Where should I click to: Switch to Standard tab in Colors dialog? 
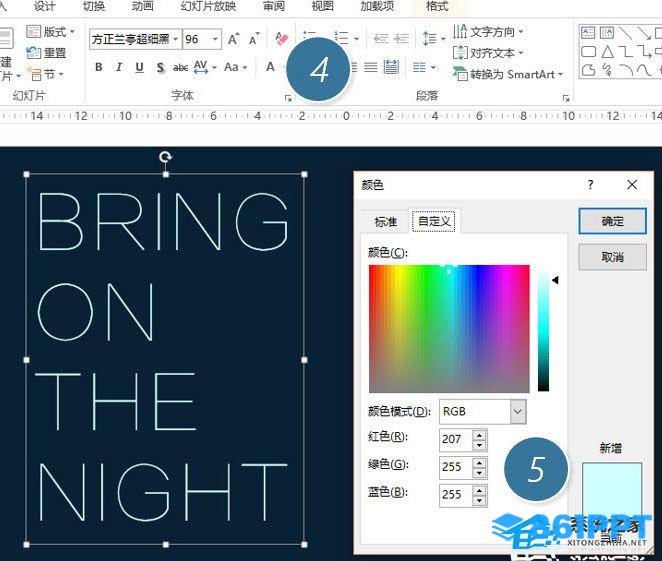(385, 222)
